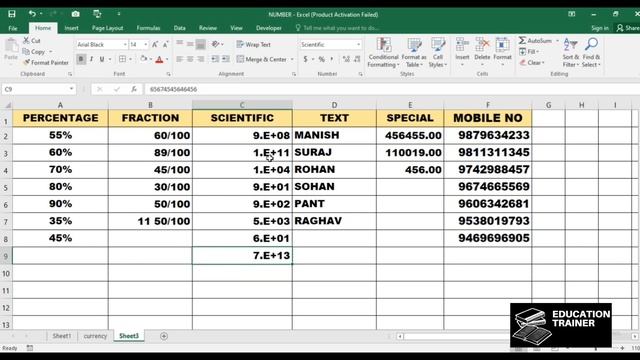Image resolution: width=640 pixels, height=360 pixels.
Task: Align text to the right
Action: [200, 59]
